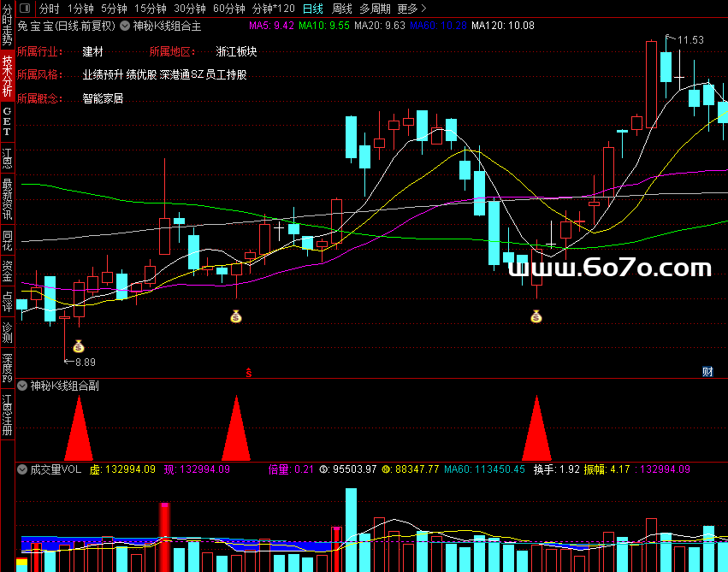Click the small red S marker

pyautogui.click(x=249, y=373)
